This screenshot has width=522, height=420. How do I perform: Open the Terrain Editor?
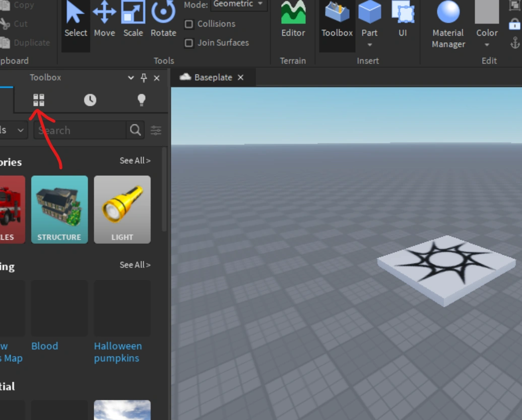pos(293,20)
